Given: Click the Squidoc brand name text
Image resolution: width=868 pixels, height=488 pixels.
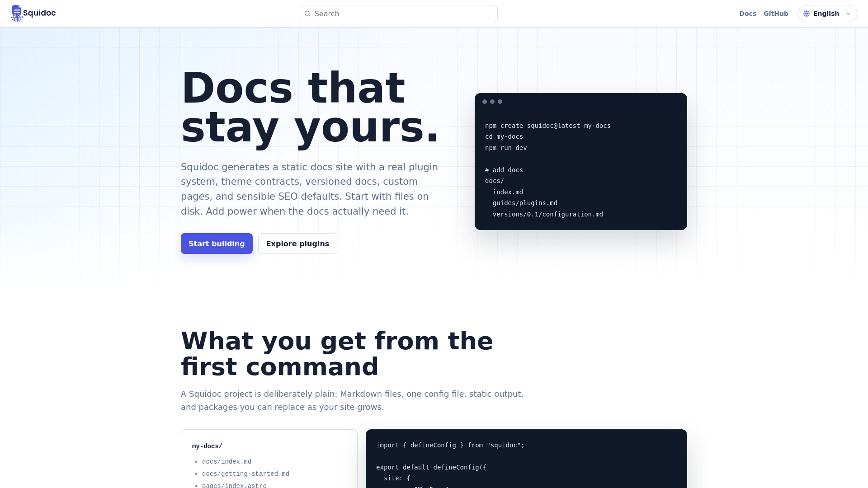Looking at the screenshot, I should (39, 13).
